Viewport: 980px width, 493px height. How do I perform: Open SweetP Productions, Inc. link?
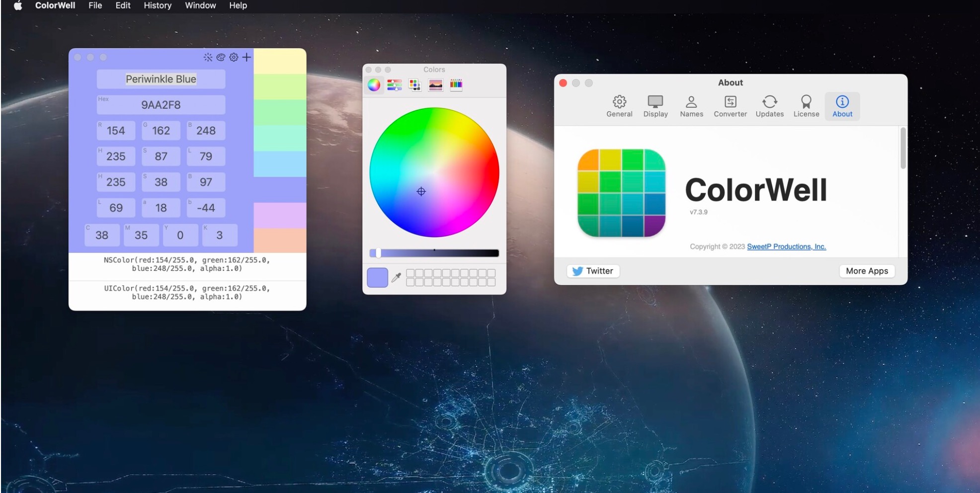pos(786,246)
